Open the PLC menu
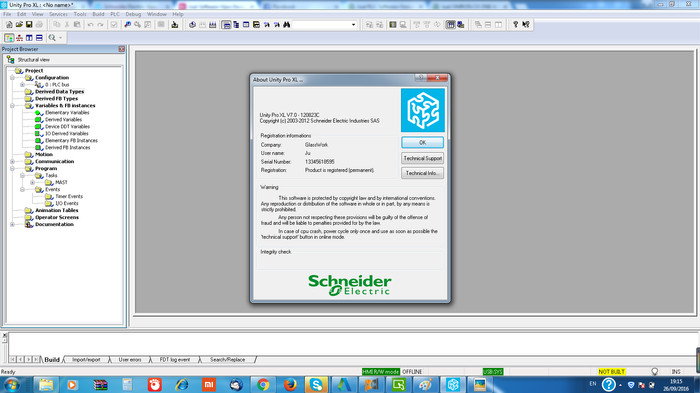Screen dimensions: 700x393 click(115, 14)
